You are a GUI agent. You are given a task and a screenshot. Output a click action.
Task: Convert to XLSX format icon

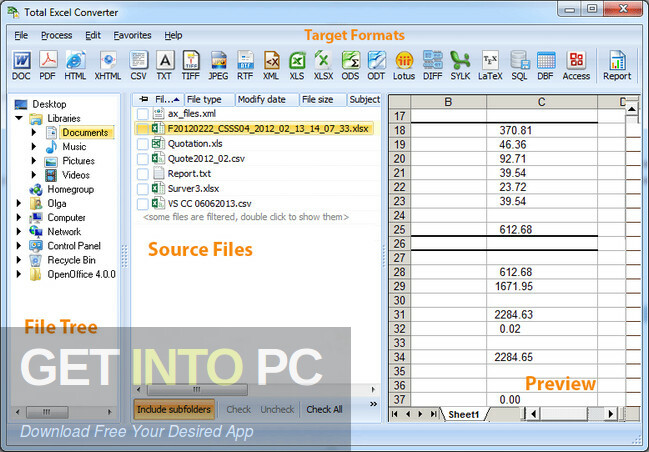click(323, 65)
